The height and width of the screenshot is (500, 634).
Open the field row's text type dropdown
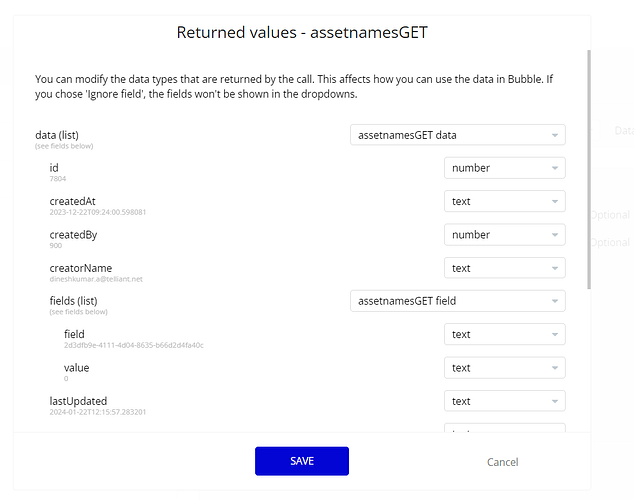tap(504, 335)
